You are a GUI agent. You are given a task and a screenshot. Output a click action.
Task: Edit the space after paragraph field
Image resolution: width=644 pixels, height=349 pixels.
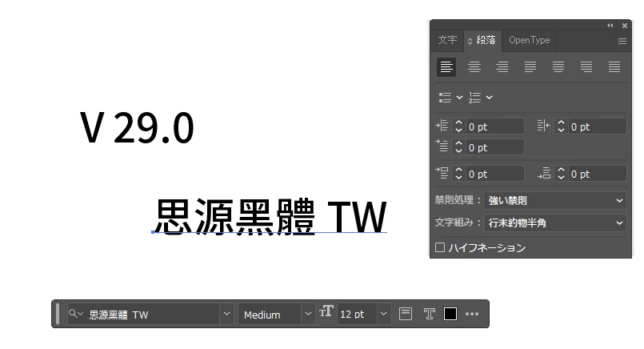click(x=597, y=174)
